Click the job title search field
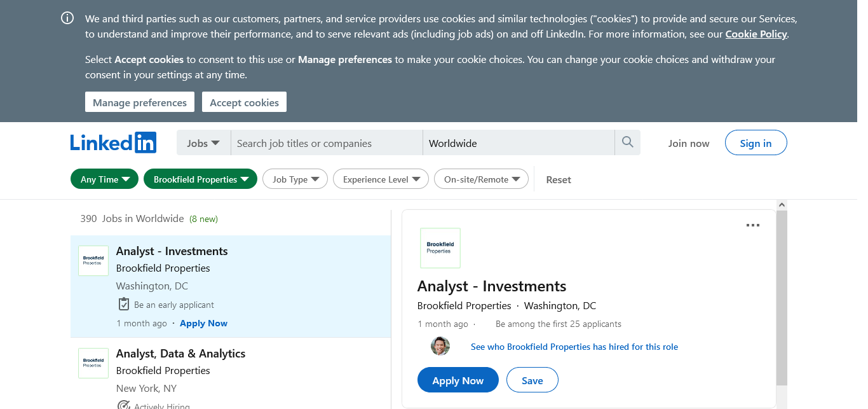 327,143
